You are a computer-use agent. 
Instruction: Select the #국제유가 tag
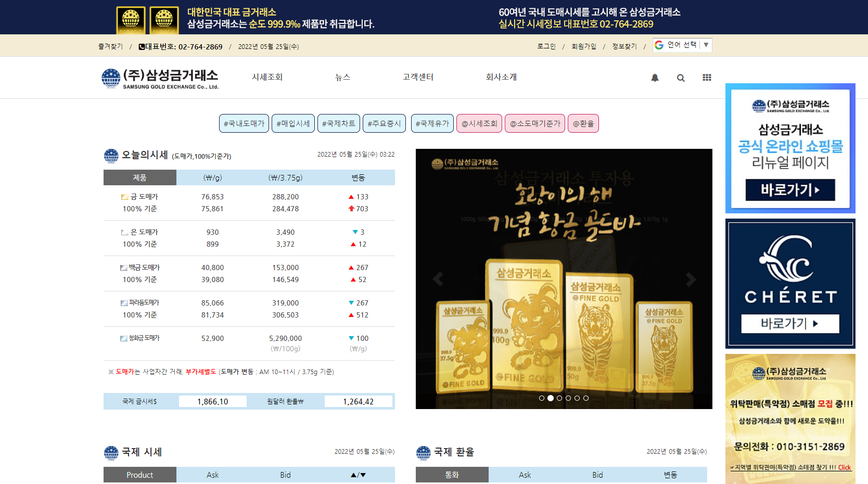coord(432,123)
